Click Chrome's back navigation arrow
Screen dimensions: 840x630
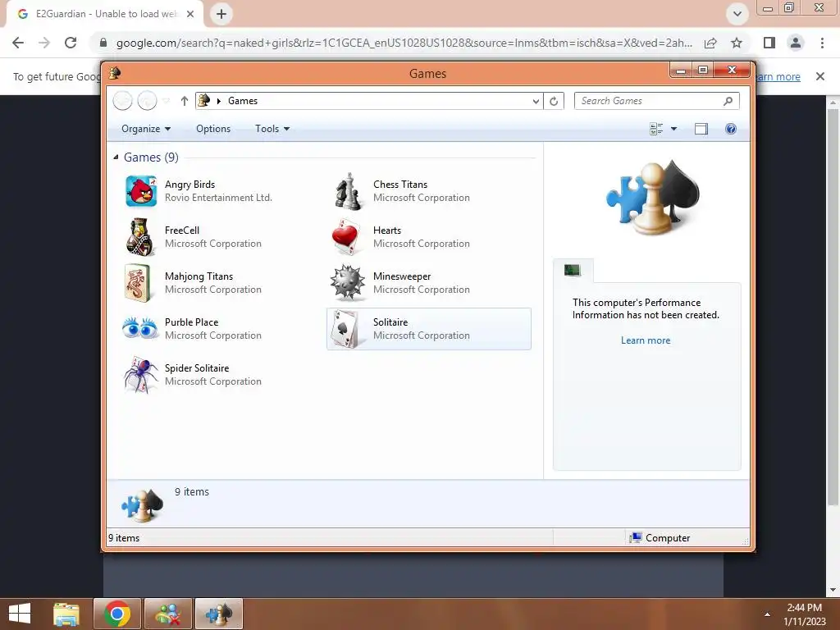coord(18,43)
